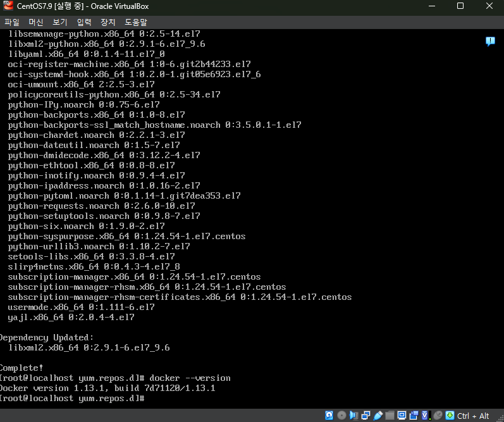The image size is (504, 422).
Task: Click the 'slirp4netns.x86_64' package line
Action: [94, 266]
